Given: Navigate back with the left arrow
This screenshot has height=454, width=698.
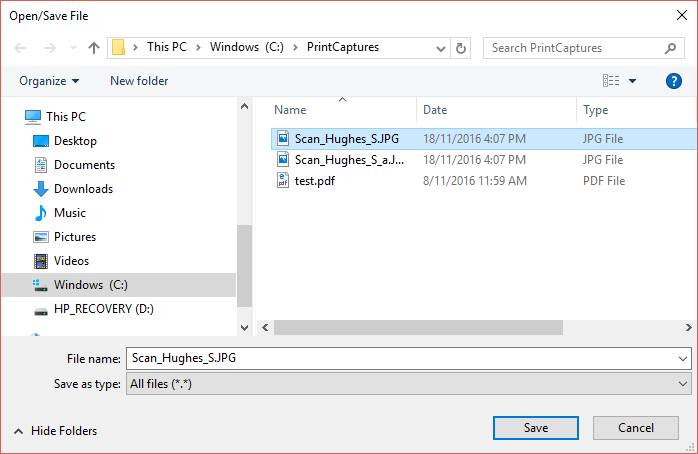Looking at the screenshot, I should pos(20,48).
